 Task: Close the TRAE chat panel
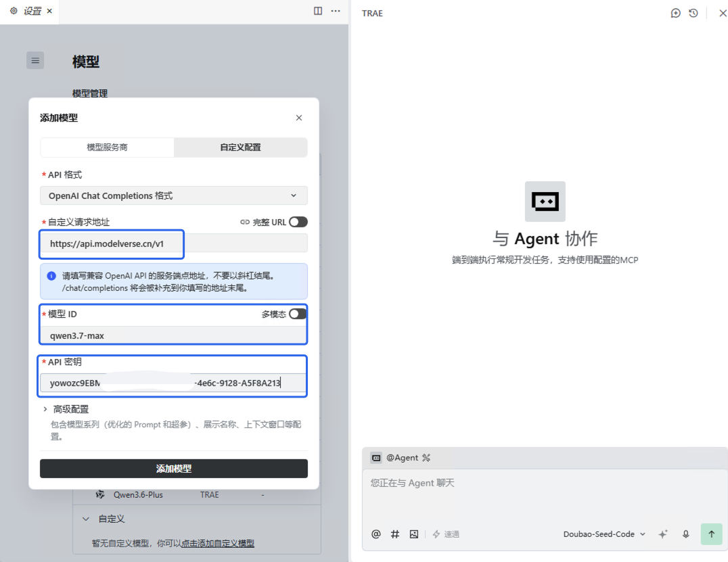723,13
